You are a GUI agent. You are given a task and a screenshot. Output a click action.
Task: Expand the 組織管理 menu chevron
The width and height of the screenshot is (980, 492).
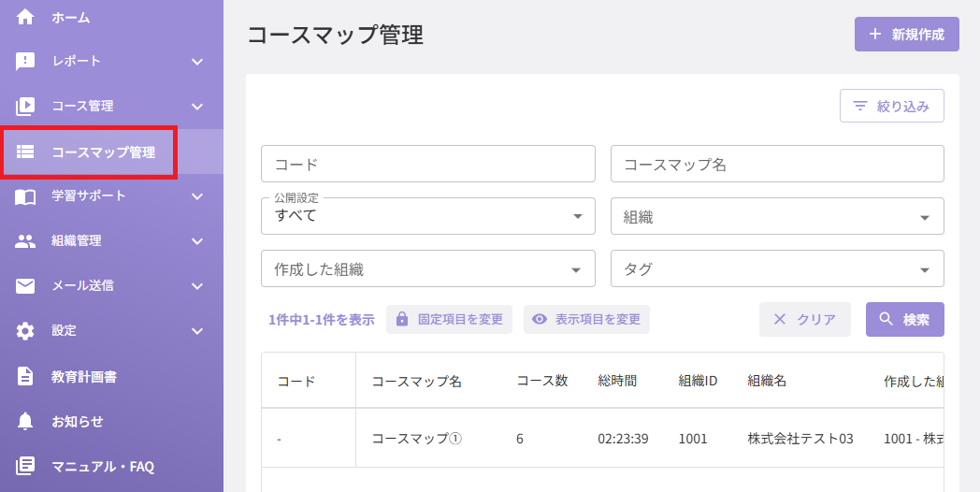point(197,242)
